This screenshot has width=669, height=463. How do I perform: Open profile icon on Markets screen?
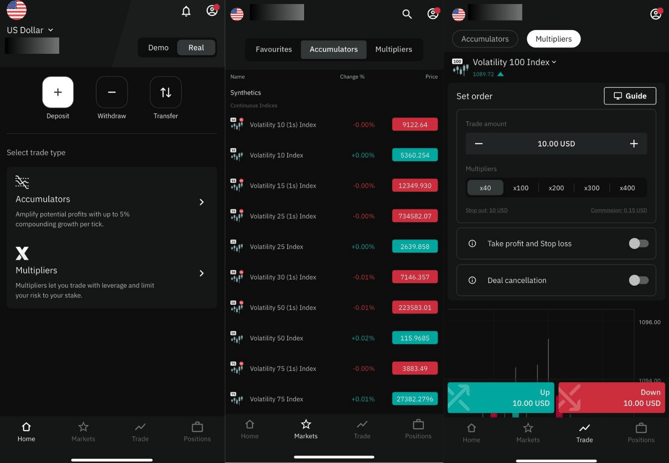click(x=433, y=14)
